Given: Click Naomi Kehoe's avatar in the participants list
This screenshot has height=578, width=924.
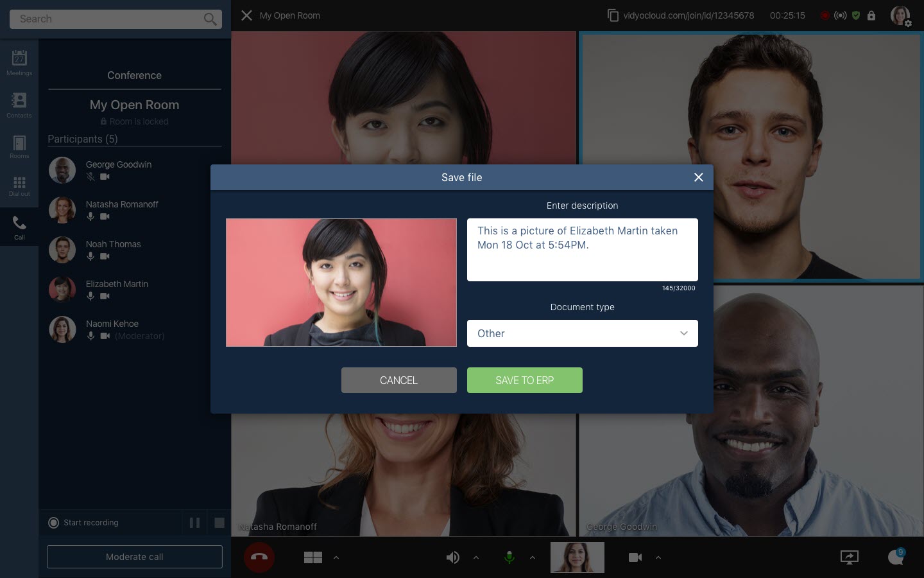Looking at the screenshot, I should point(62,329).
